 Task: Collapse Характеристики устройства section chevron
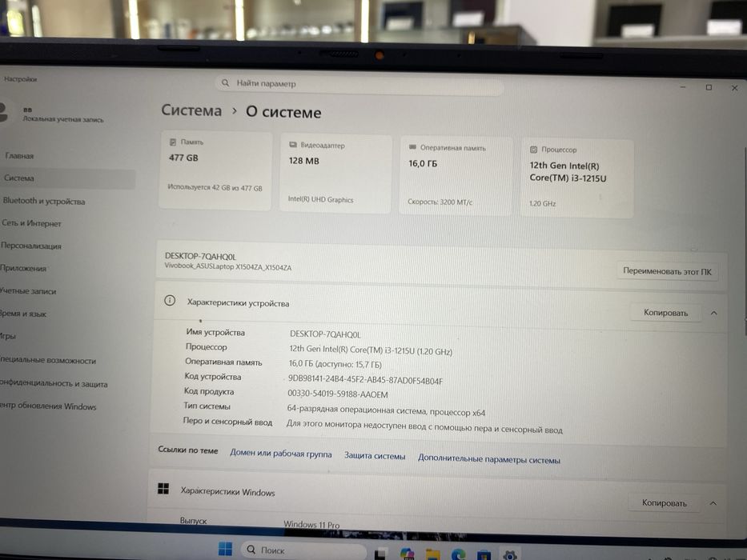pyautogui.click(x=713, y=314)
